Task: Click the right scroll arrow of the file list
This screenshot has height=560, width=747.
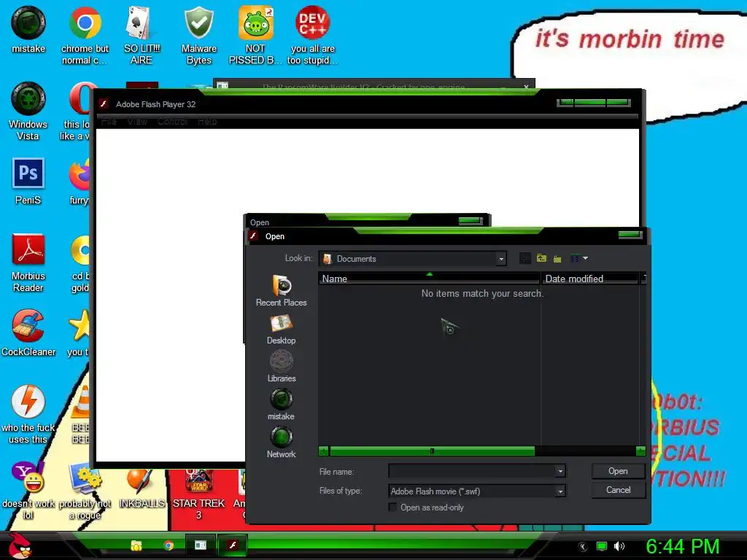Action: [x=640, y=451]
